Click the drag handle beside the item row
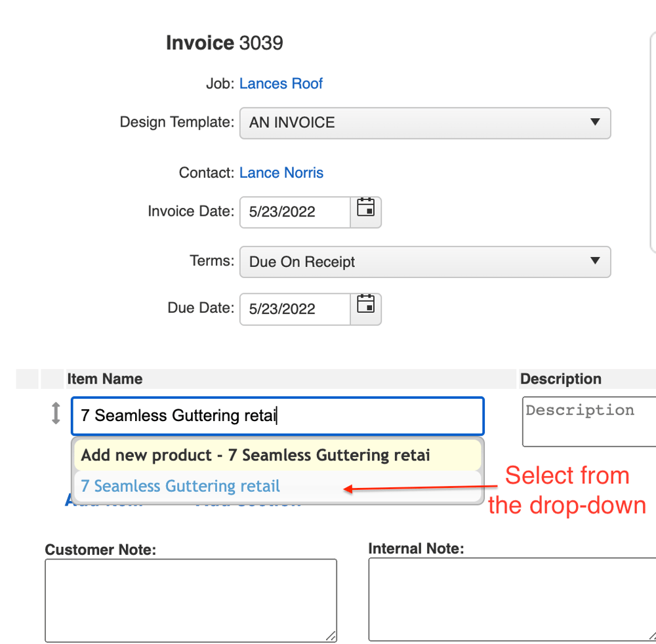This screenshot has width=656, height=644. point(55,413)
